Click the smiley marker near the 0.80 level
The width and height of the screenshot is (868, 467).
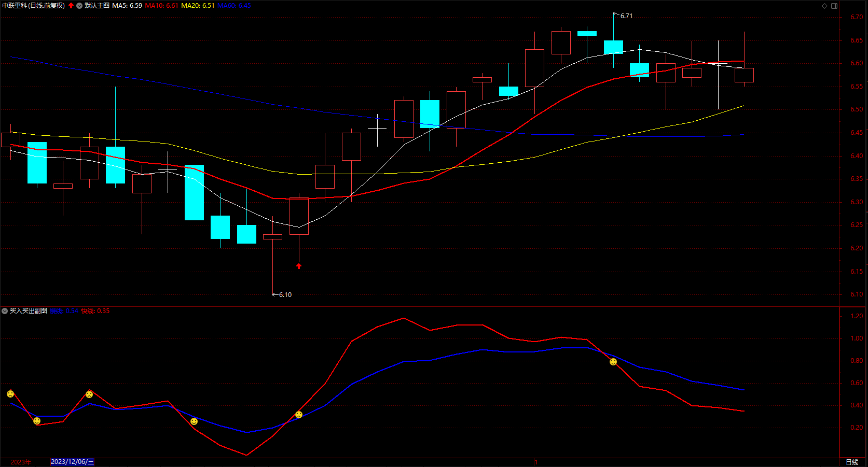pyautogui.click(x=613, y=362)
